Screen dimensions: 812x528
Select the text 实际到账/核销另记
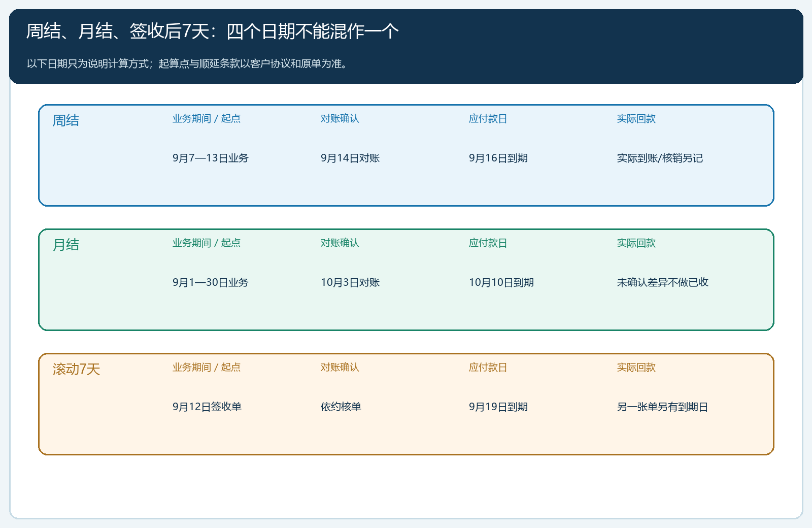click(x=660, y=158)
